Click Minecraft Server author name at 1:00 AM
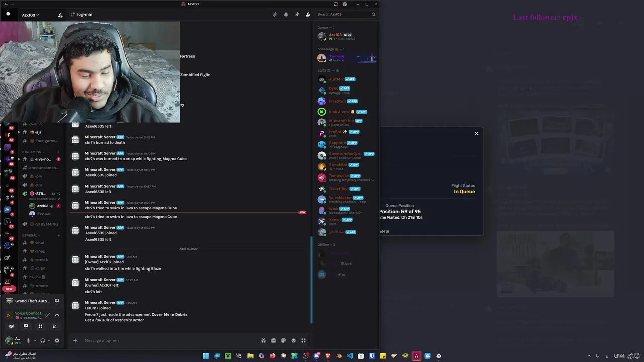644x362 pixels. [x=100, y=303]
